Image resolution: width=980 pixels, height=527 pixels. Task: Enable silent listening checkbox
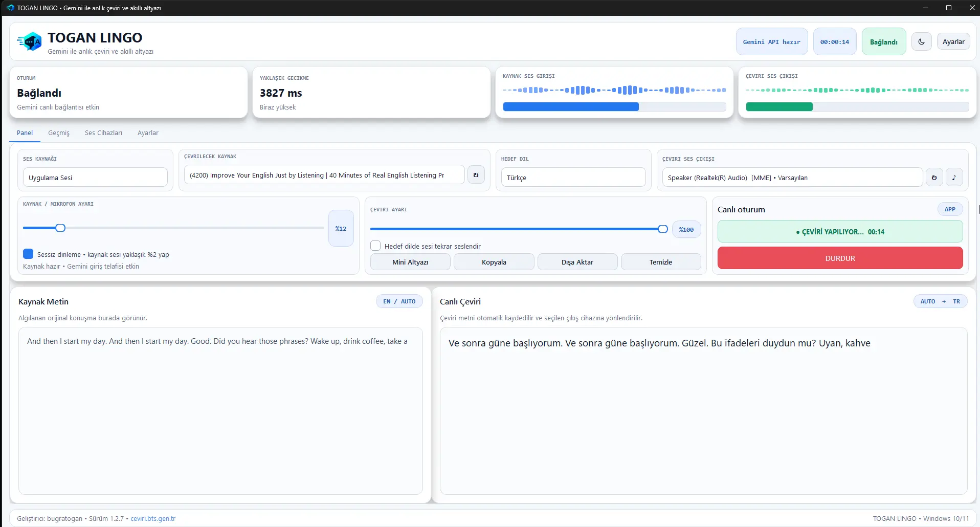click(x=28, y=254)
